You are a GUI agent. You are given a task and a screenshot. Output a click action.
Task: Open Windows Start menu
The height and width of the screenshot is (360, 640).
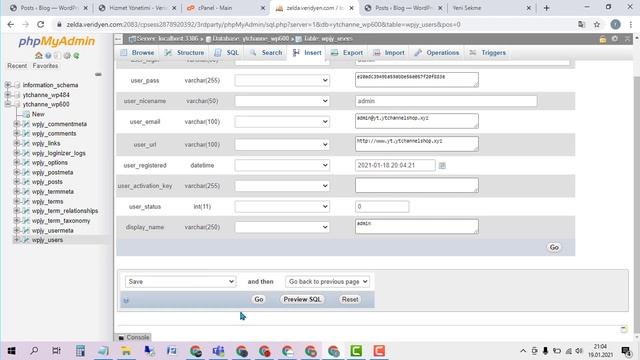(x=11, y=351)
